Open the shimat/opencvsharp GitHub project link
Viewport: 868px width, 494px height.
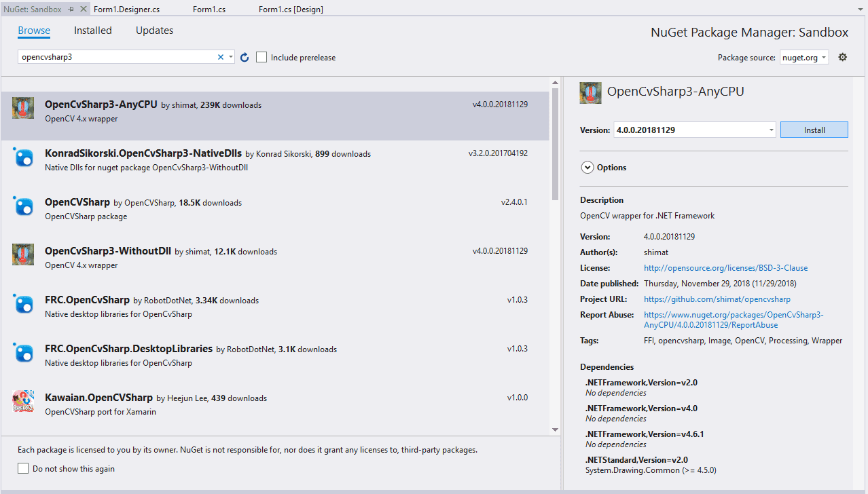717,299
